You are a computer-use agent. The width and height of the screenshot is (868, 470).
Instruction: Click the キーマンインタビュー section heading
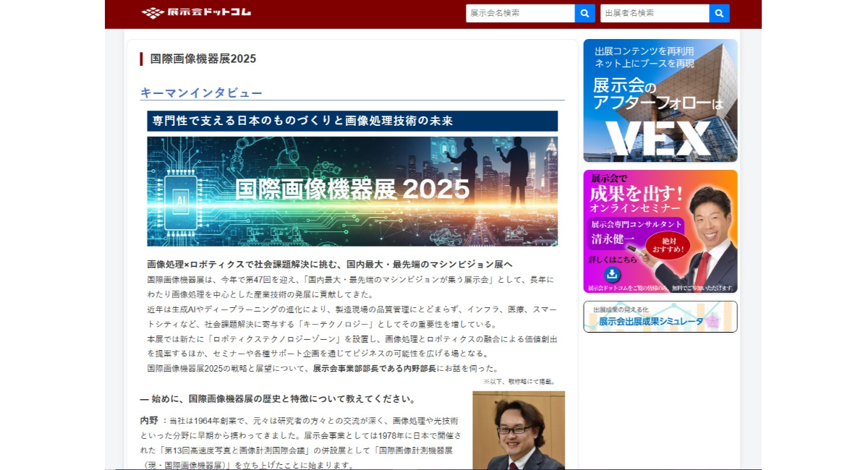point(201,93)
